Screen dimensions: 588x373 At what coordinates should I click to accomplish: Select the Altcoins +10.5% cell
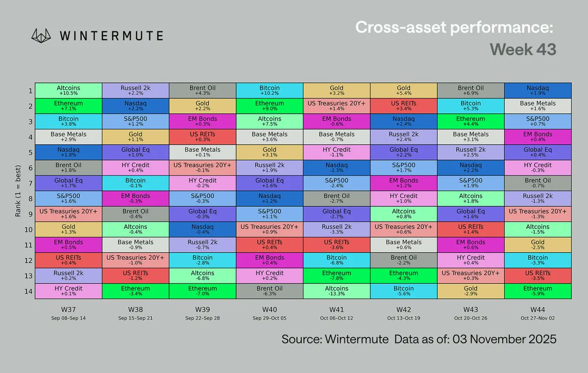pyautogui.click(x=69, y=91)
